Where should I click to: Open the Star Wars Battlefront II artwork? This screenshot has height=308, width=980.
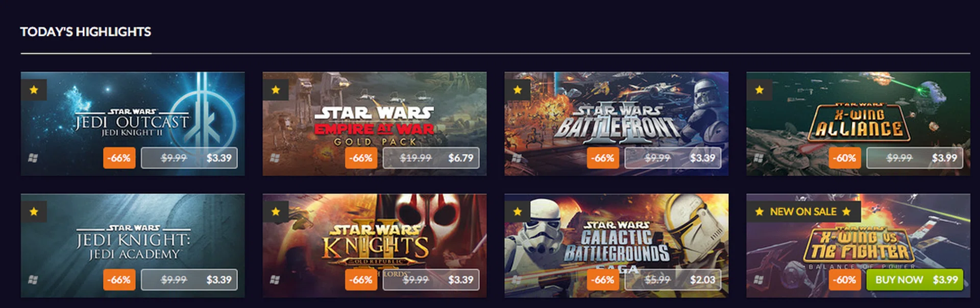(x=617, y=124)
